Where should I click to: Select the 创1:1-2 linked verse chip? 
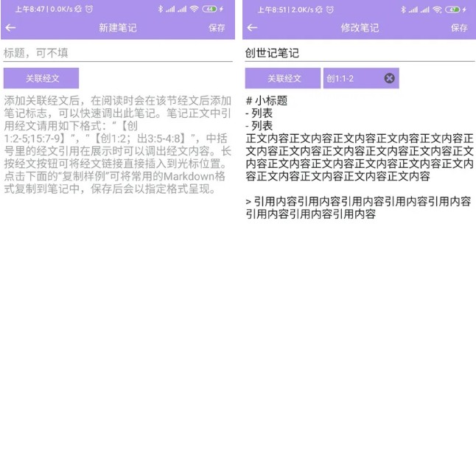click(351, 78)
